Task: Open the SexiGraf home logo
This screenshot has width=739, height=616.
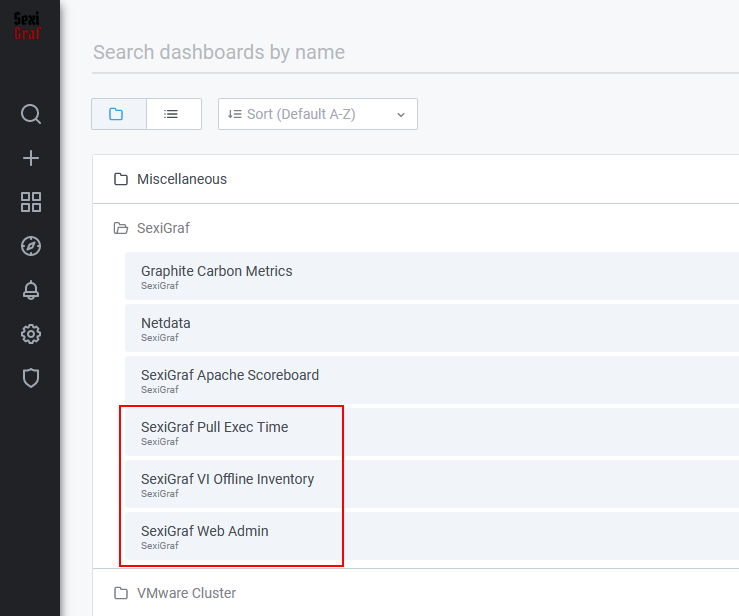Action: tap(27, 26)
